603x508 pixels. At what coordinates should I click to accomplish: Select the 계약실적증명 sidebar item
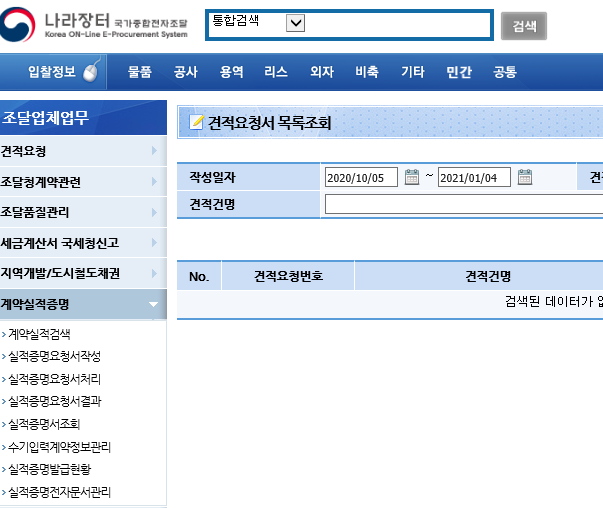pyautogui.click(x=83, y=304)
